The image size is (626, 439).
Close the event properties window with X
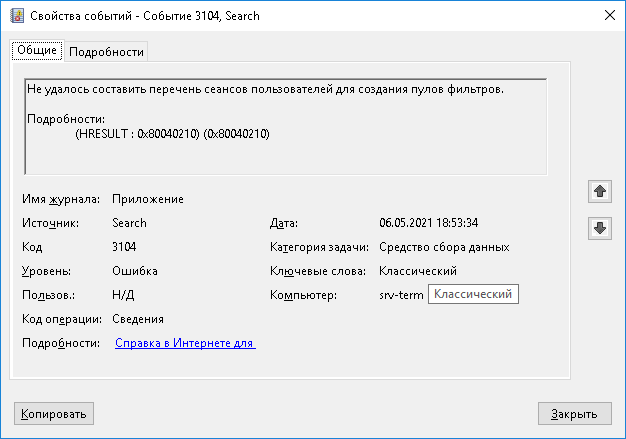click(610, 15)
